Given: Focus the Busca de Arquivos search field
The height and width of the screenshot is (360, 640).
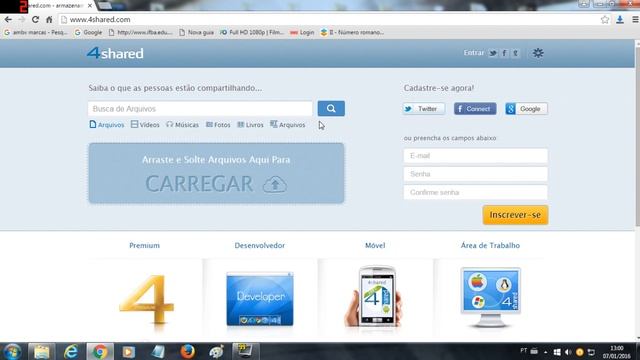Looking at the screenshot, I should click(200, 109).
